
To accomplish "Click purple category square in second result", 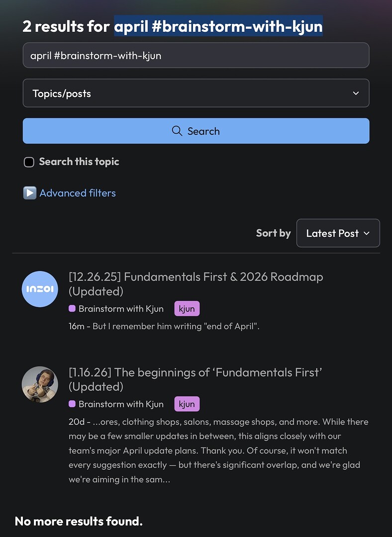I will [72, 403].
